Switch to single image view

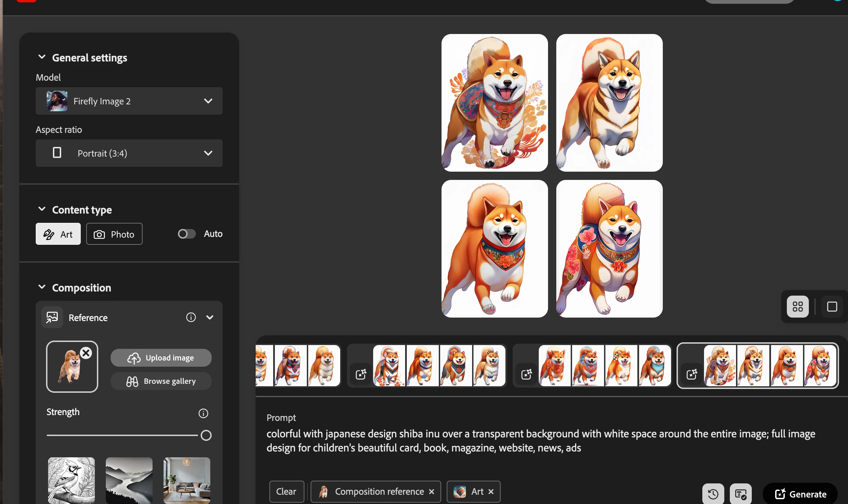click(832, 306)
